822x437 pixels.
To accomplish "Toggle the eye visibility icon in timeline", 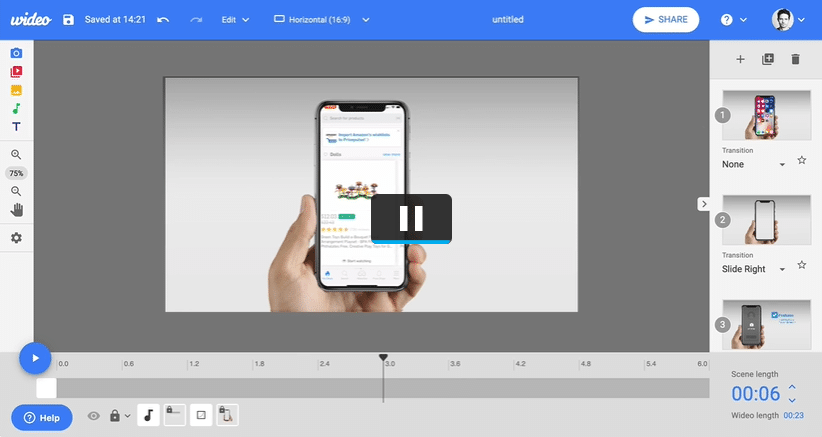I will pos(94,415).
